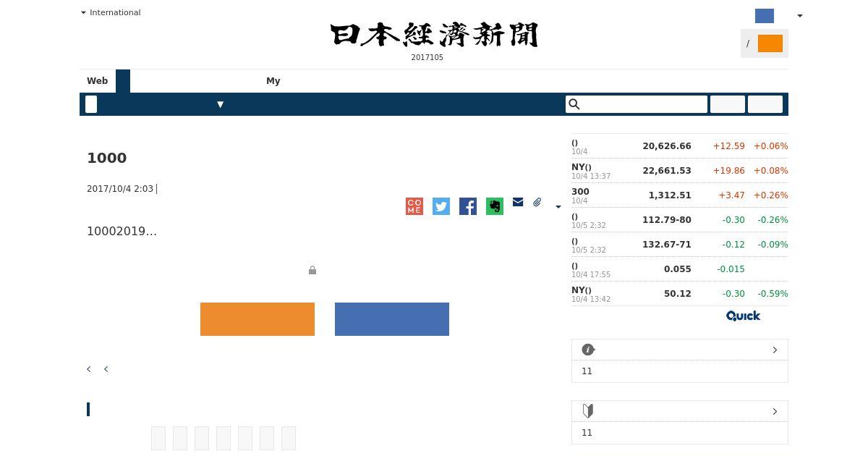Open account dropdown arrow at top right
The width and height of the screenshot is (868, 456).
click(x=799, y=16)
